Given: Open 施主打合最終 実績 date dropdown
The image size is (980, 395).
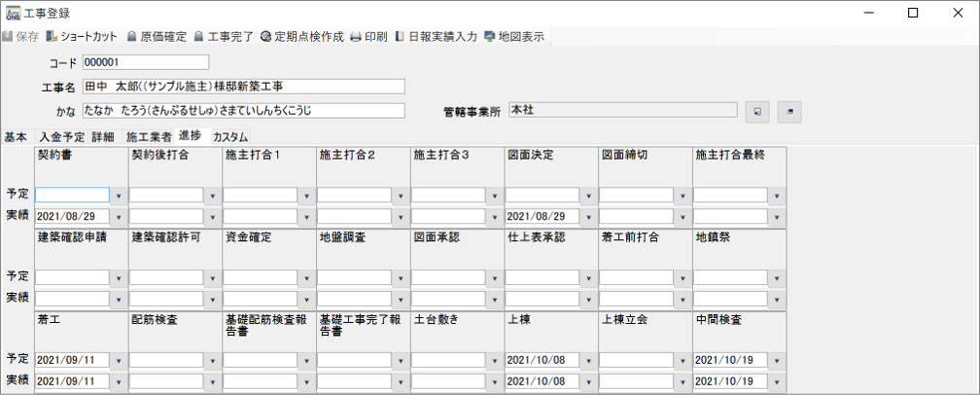Looking at the screenshot, I should click(777, 217).
